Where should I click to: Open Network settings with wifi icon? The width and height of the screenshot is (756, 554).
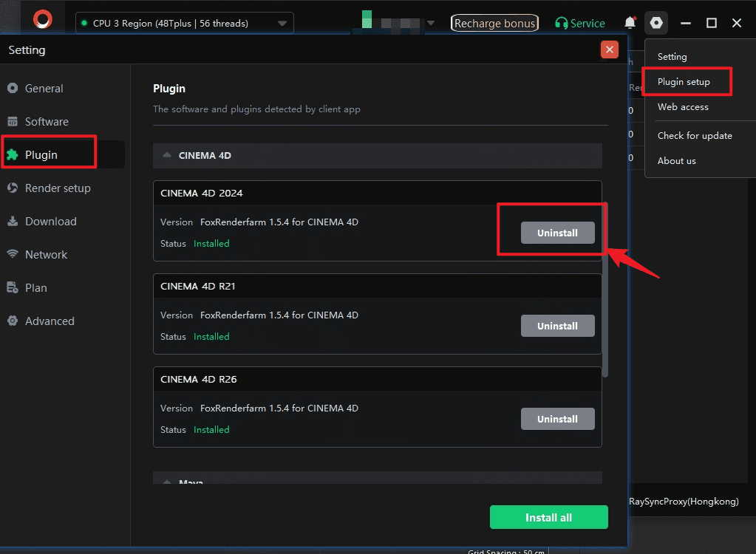coord(46,255)
